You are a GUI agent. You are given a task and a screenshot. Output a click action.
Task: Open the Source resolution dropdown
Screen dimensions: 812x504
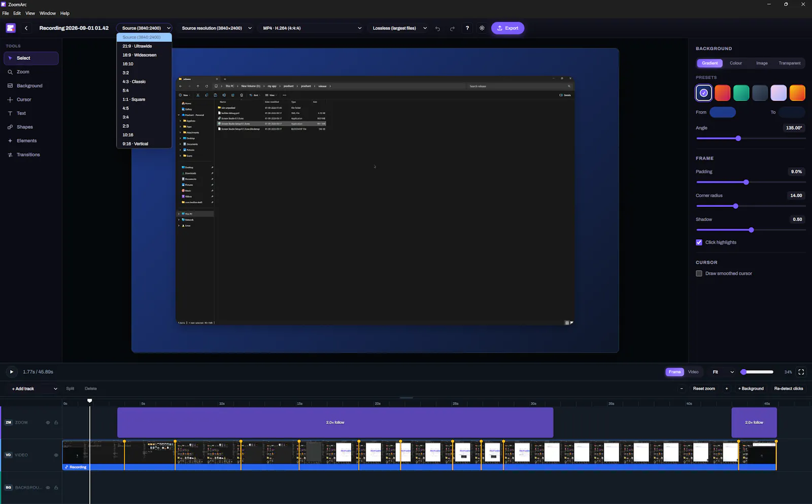217,28
